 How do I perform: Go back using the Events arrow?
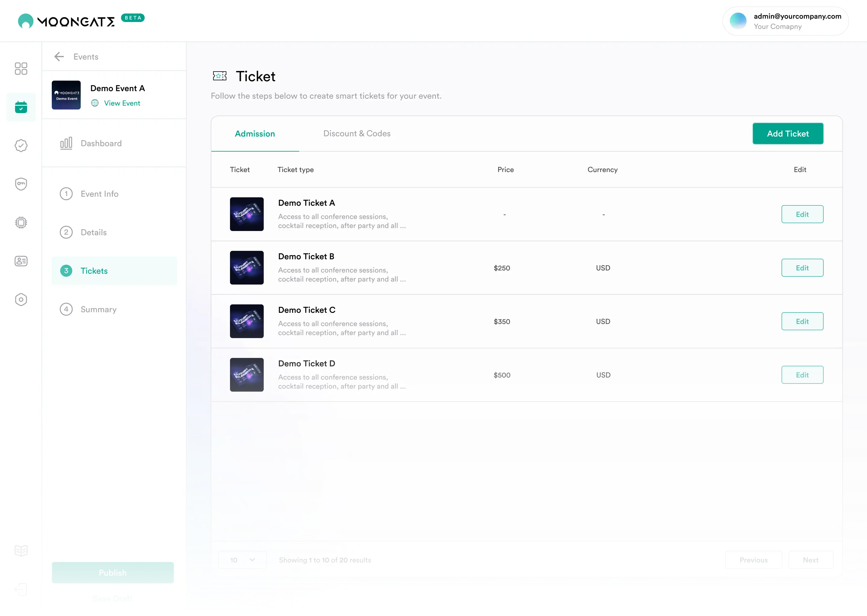pos(59,57)
